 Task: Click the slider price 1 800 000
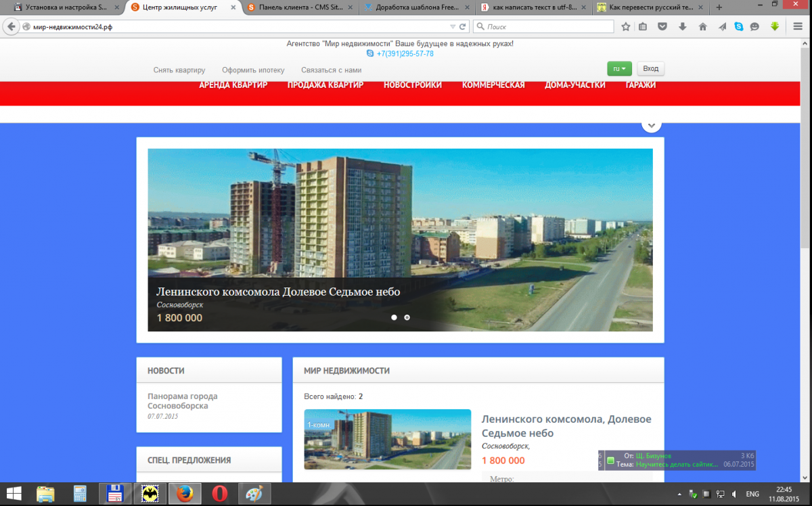[x=179, y=318]
